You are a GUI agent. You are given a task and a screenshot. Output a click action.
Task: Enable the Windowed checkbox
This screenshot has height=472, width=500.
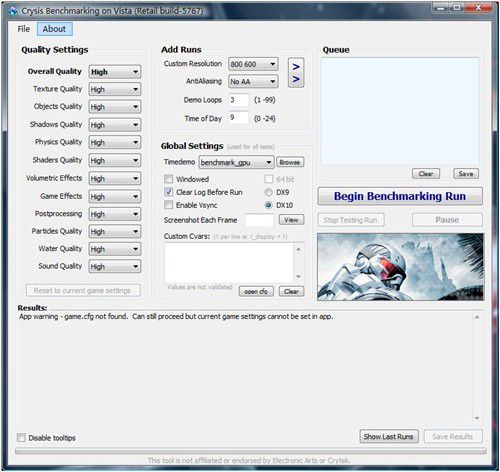(x=169, y=179)
